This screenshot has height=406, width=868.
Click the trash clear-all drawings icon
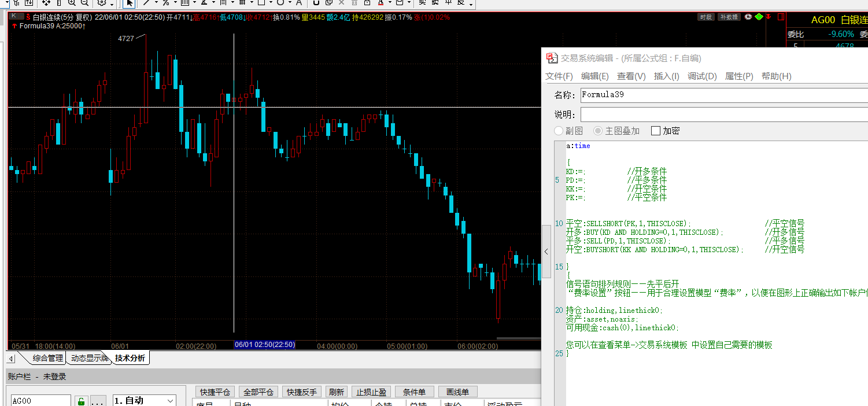pyautogui.click(x=354, y=3)
